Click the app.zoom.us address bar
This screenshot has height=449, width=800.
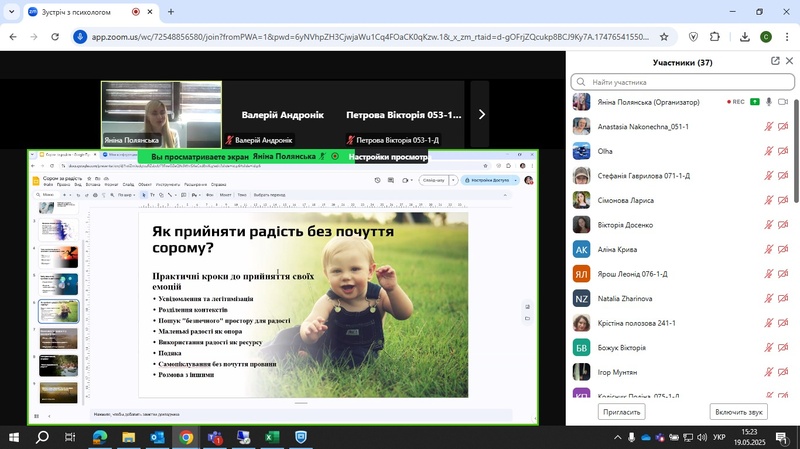tap(370, 37)
